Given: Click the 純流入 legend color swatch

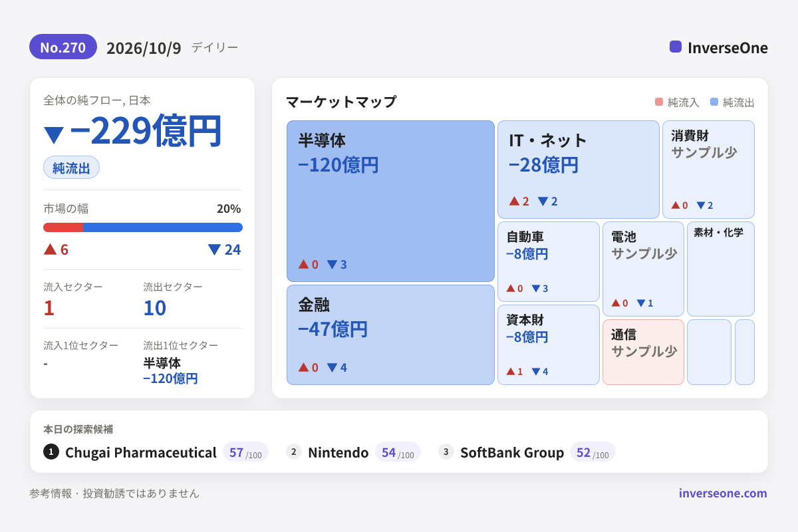Looking at the screenshot, I should pyautogui.click(x=659, y=102).
